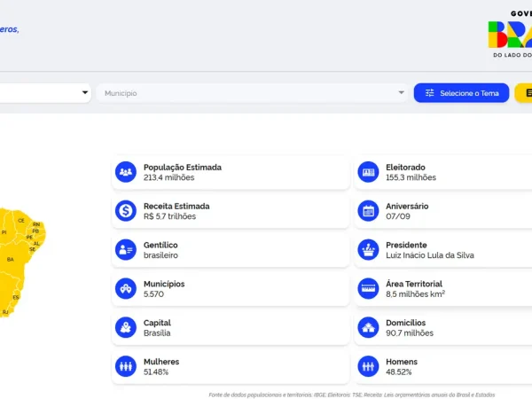The width and height of the screenshot is (532, 399).
Task: Click the Área Territorial ruler icon
Action: tap(368, 289)
